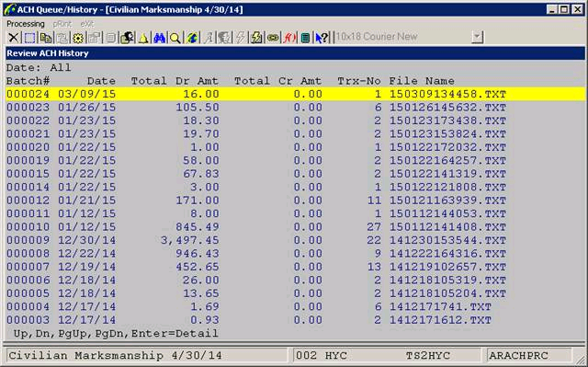Screen dimensions: 588x367
Task: Open the font dropdown arrow next to Courier New
Action: pyautogui.click(x=477, y=37)
